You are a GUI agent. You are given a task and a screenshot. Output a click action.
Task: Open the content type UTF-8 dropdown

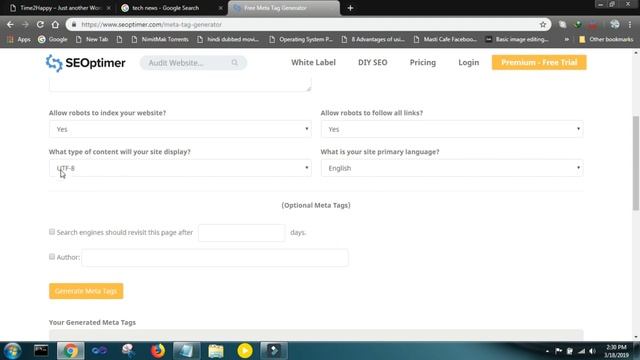(x=180, y=168)
